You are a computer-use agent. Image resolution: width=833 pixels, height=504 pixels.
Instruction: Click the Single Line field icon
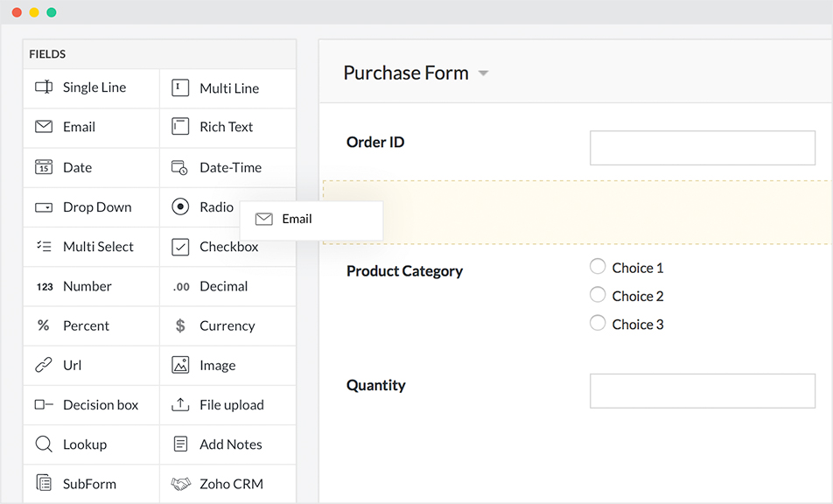point(44,87)
